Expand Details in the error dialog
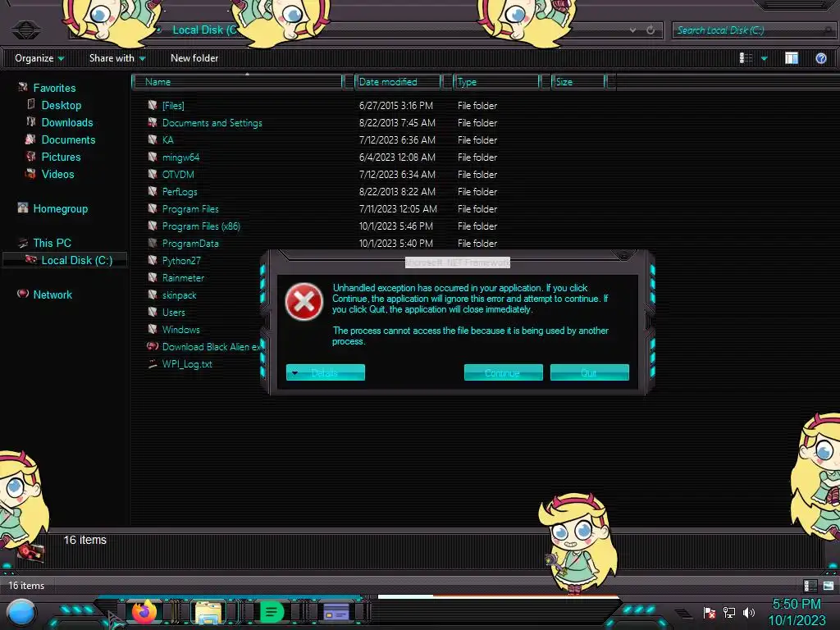The image size is (840, 630). click(325, 372)
